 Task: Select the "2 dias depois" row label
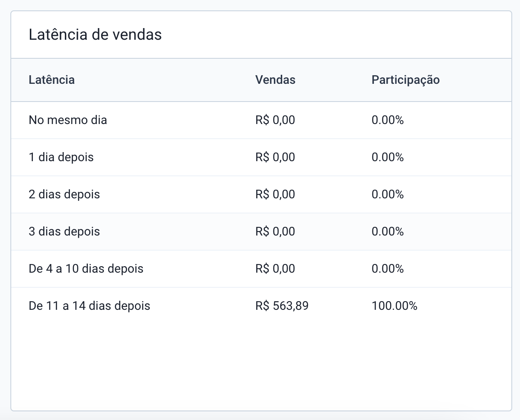coord(64,194)
